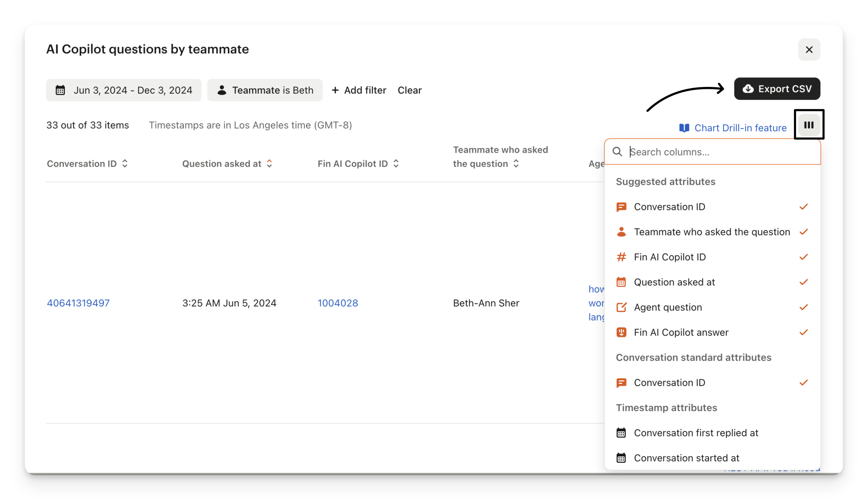Focus the Search columns input field
This screenshot has width=868, height=500.
click(x=712, y=152)
